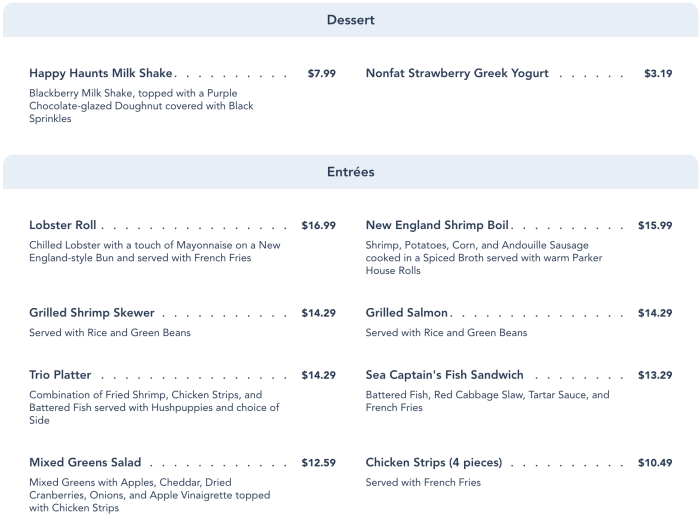Choose Chicken Strips (4 pieces)
This screenshot has width=700, height=521.
point(434,463)
